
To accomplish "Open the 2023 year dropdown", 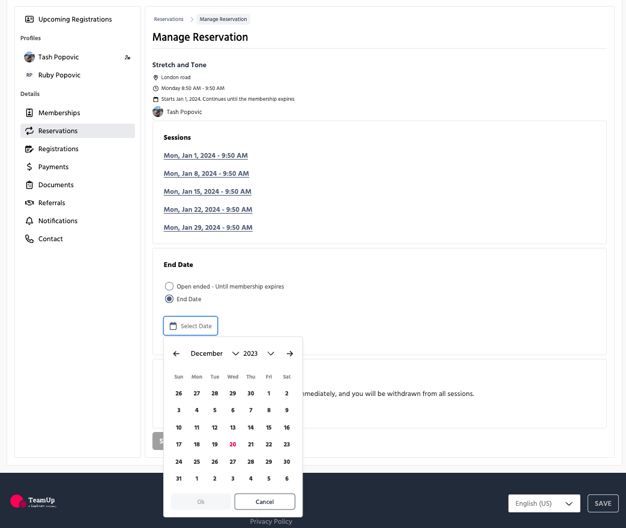I will (258, 354).
